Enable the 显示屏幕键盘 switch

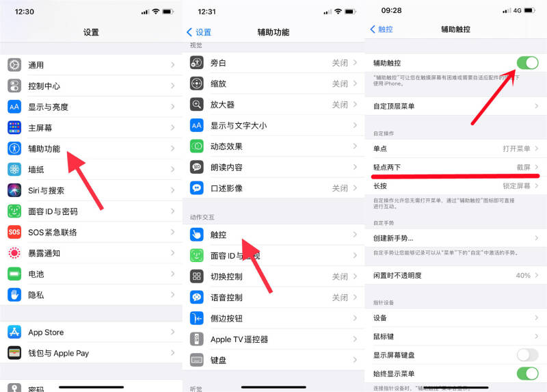coord(527,355)
